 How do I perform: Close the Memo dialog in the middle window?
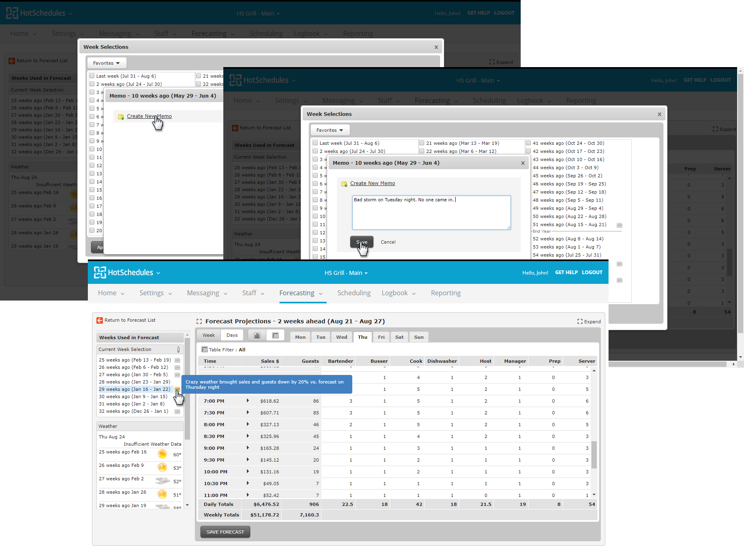point(523,163)
